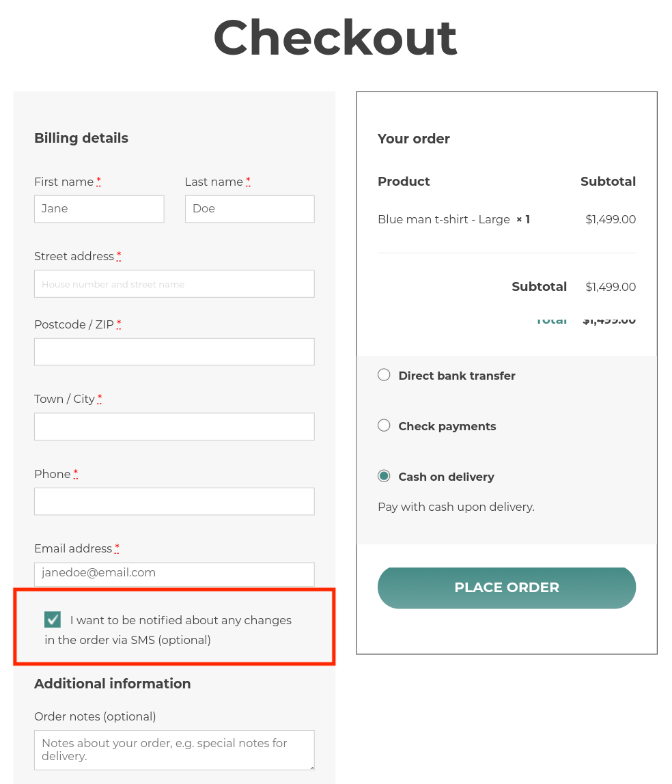Screen dimensions: 672x784
Task: Click the First name input field
Action: [x=99, y=209]
